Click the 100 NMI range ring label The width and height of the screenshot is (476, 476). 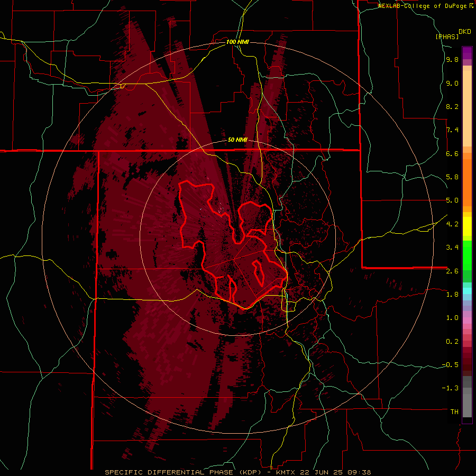coord(237,42)
